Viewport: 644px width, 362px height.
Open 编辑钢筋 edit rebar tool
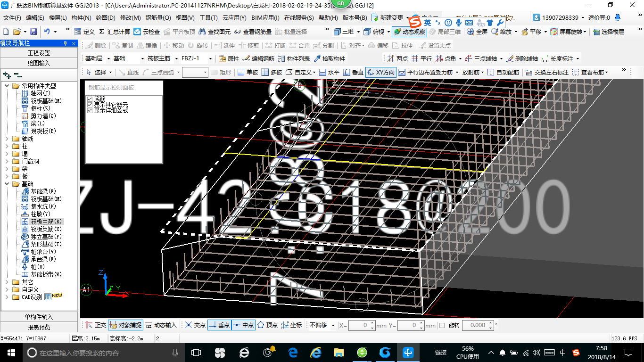[x=258, y=58]
